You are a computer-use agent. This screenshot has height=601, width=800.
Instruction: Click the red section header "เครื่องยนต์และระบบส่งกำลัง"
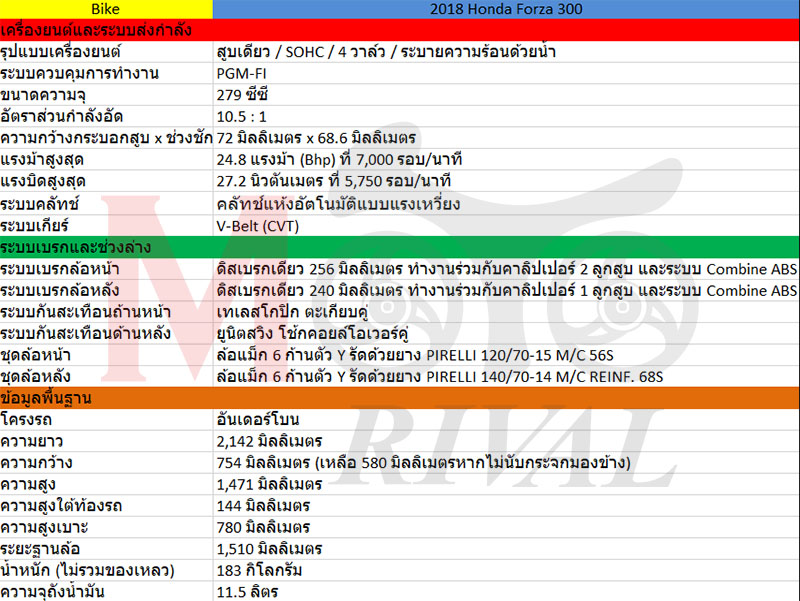click(x=400, y=30)
